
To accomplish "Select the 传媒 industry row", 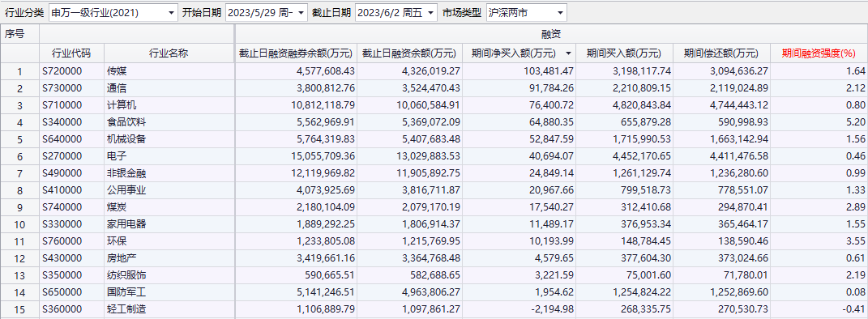I will tap(434, 71).
